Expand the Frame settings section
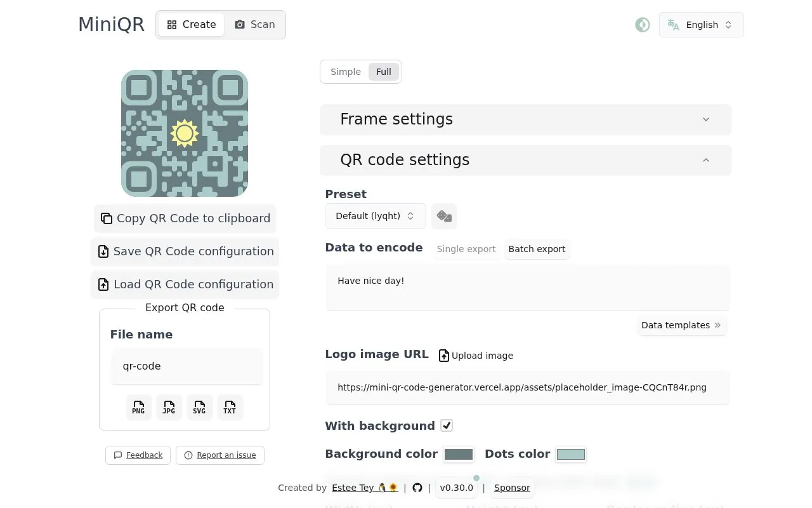This screenshot has height=508, width=812. pos(525,119)
